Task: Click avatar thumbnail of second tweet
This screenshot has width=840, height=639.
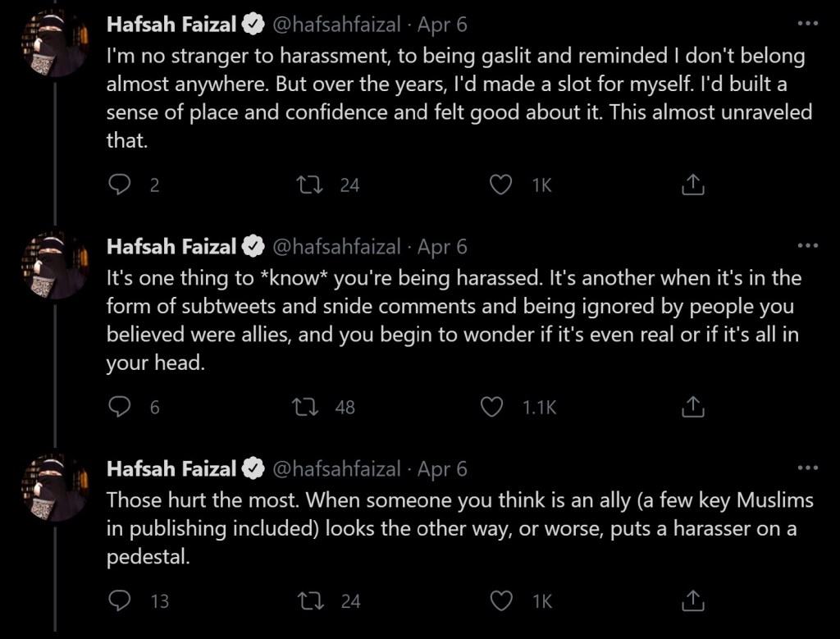Action: [54, 263]
